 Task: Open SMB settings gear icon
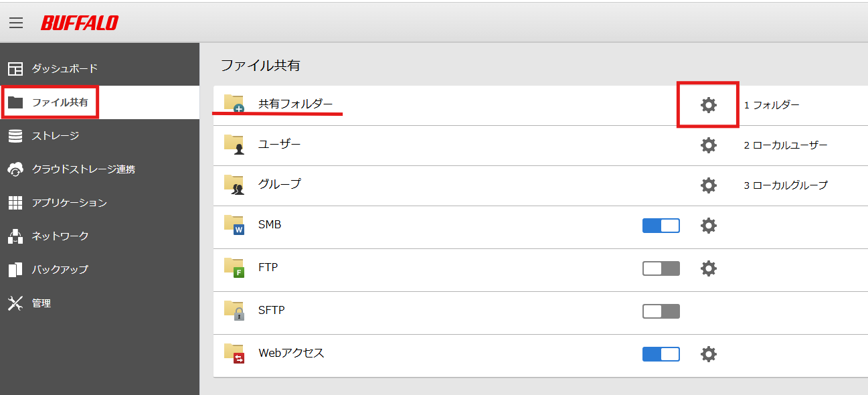[708, 226]
